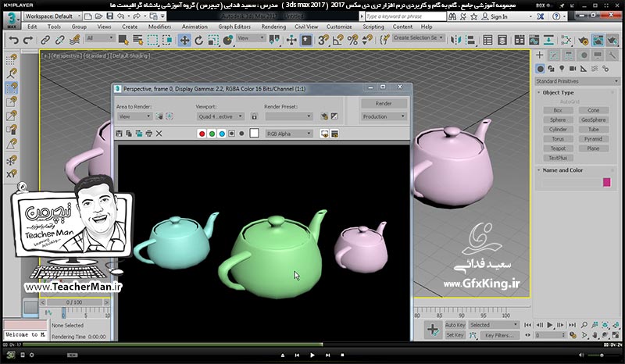The height and width of the screenshot is (364, 625).
Task: Click the Print Image icon
Action: (148, 134)
